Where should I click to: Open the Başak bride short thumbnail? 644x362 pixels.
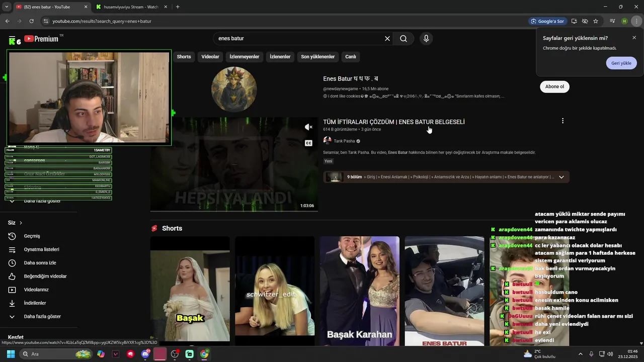coord(190,291)
